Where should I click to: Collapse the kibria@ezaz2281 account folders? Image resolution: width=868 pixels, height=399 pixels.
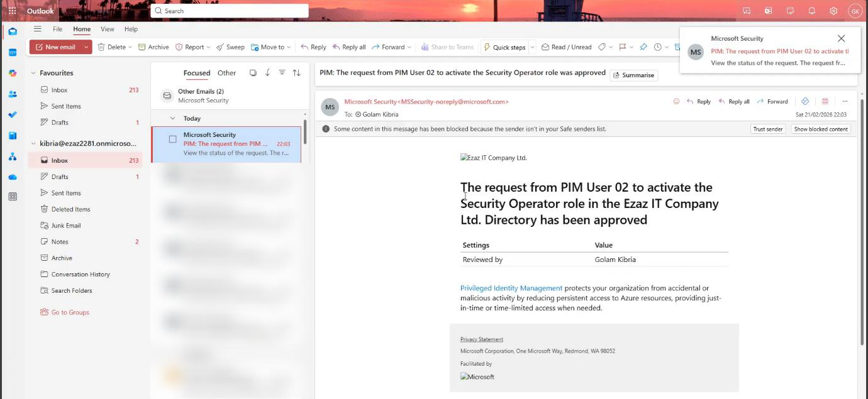point(33,143)
